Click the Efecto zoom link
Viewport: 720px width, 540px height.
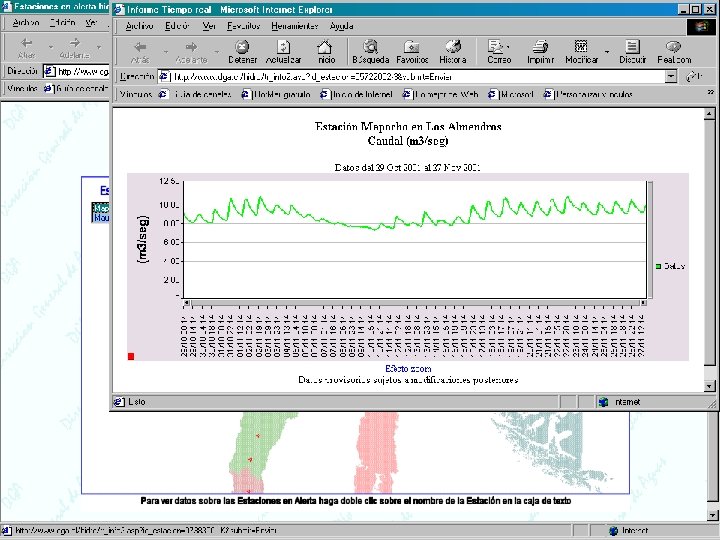pos(408,369)
